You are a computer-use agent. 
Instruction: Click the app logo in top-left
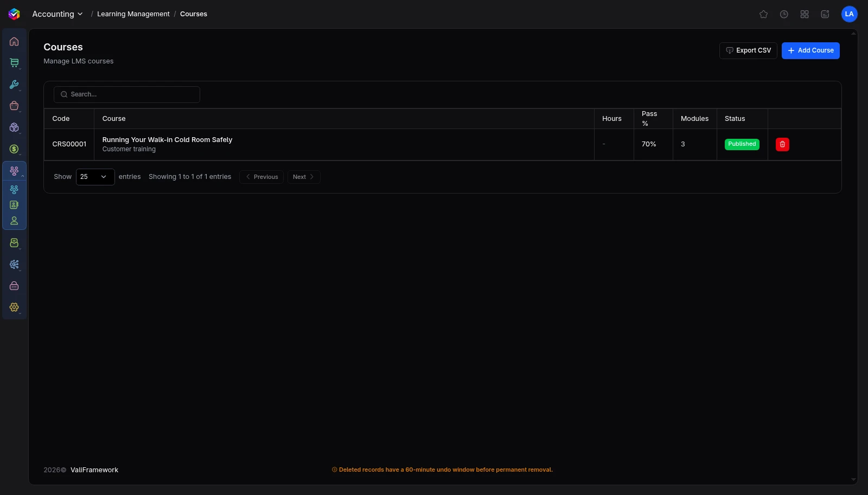[x=14, y=14]
